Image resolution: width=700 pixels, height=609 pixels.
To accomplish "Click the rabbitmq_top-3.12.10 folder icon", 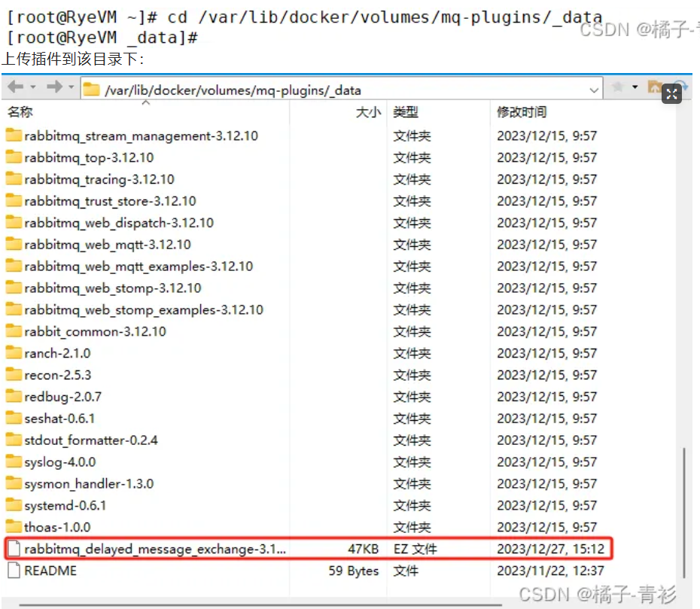I will [x=14, y=157].
